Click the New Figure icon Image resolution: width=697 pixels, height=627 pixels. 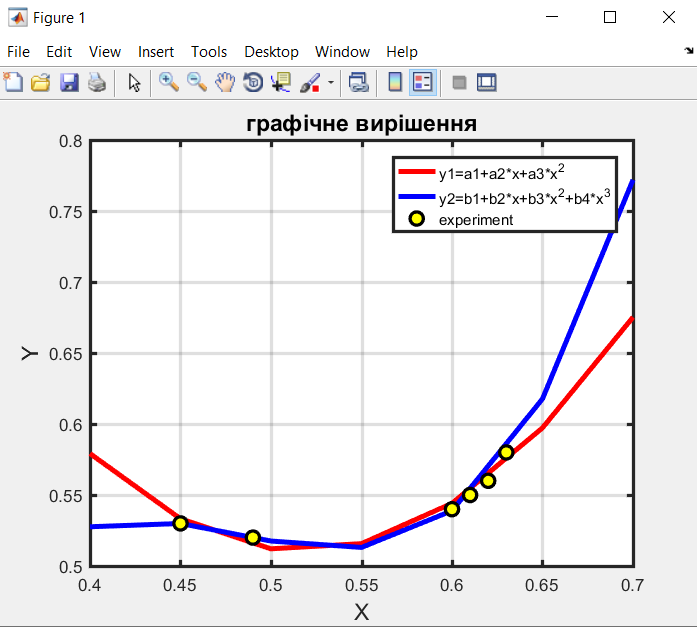14,83
